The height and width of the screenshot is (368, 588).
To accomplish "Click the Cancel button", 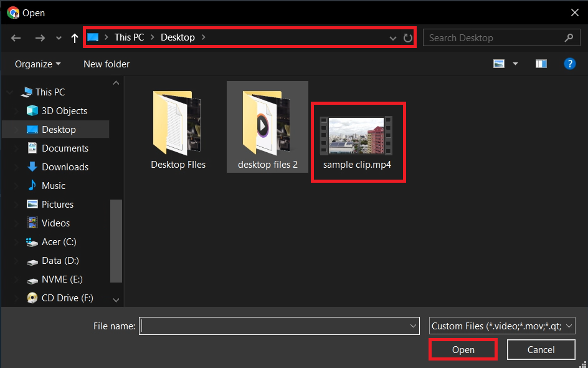I will pyautogui.click(x=541, y=349).
